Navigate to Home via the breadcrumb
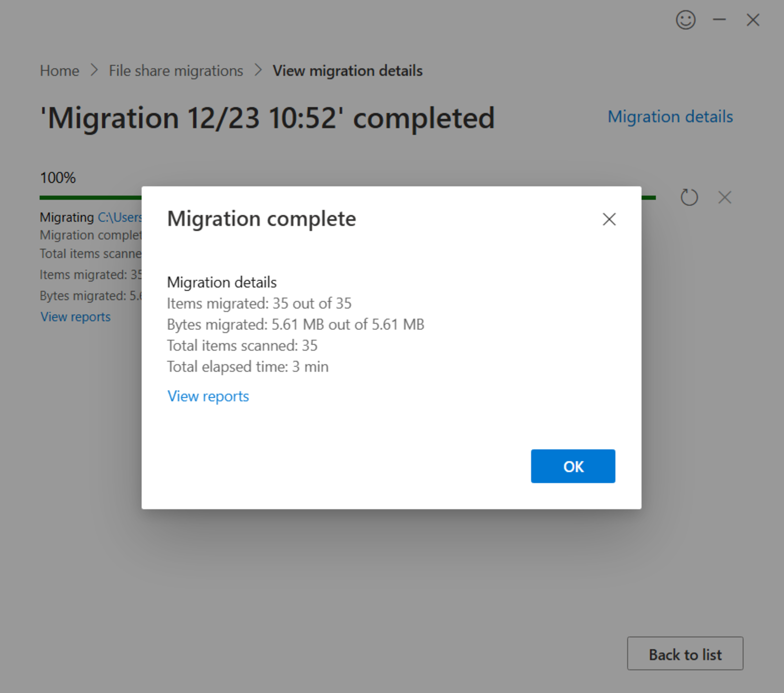The width and height of the screenshot is (784, 693). [59, 71]
